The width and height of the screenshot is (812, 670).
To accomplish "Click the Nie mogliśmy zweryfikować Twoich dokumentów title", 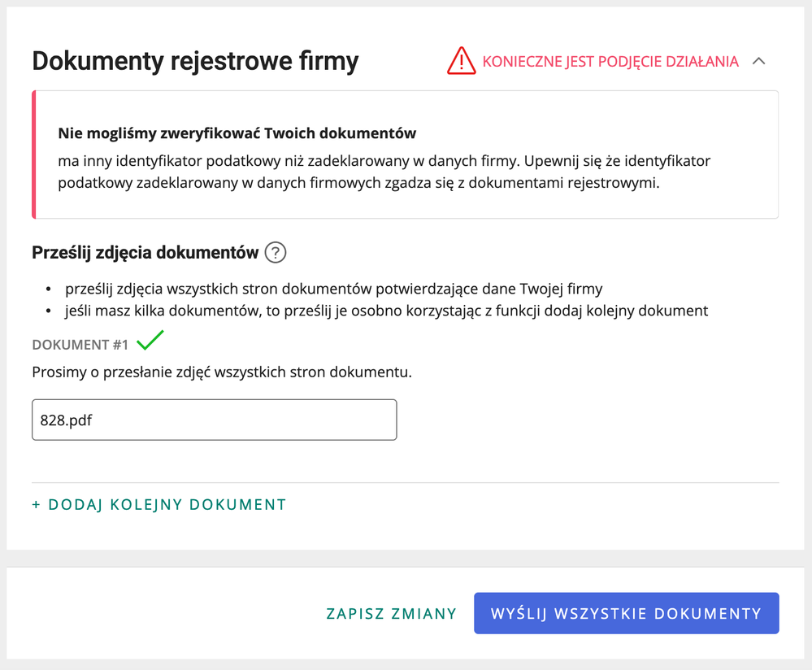I will 237,133.
